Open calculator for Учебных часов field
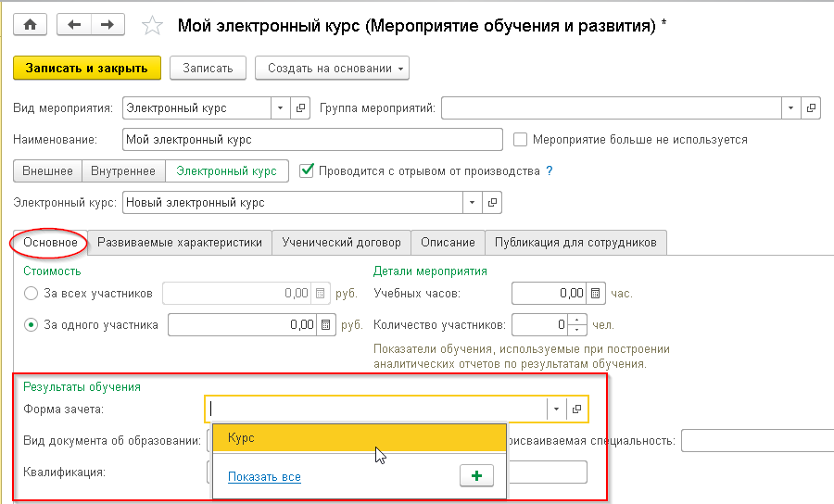Screen dimensions: 834x504 click(596, 294)
